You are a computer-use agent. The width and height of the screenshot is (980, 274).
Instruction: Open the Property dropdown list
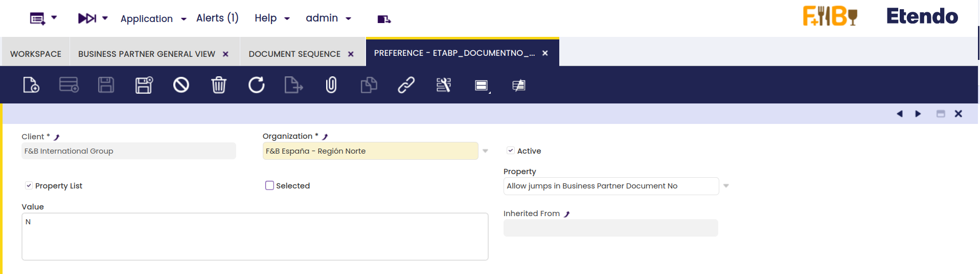point(726,186)
